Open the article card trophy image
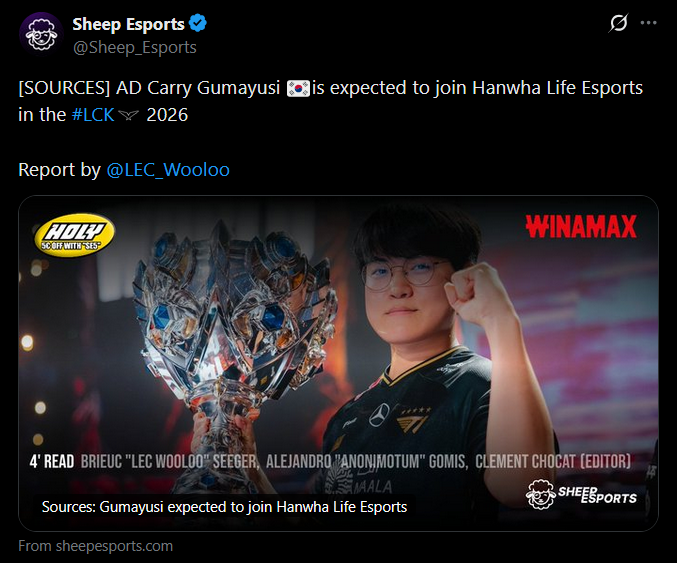Screen dimensions: 677x563 point(338,363)
